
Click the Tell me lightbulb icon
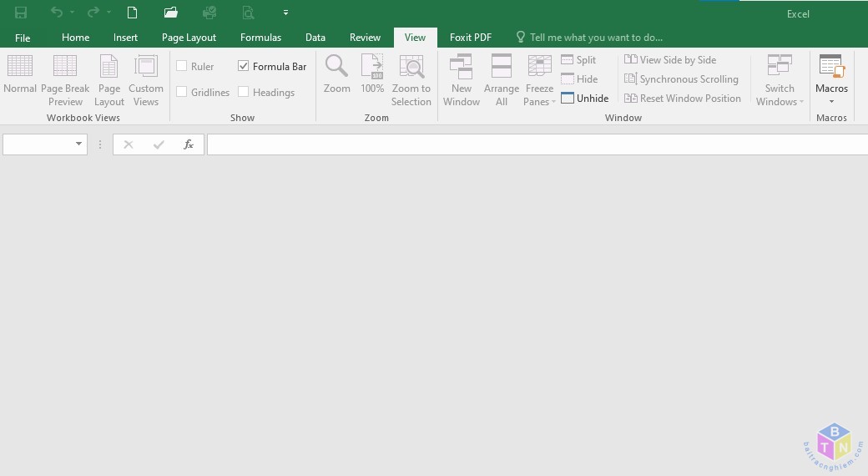[520, 37]
